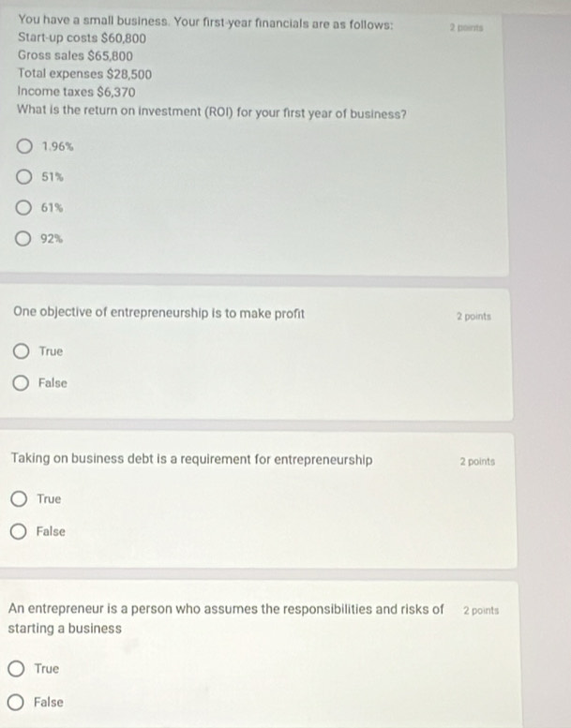Click the 2 points label beside entrepreneur definition question
The height and width of the screenshot is (728, 571).
tap(481, 611)
